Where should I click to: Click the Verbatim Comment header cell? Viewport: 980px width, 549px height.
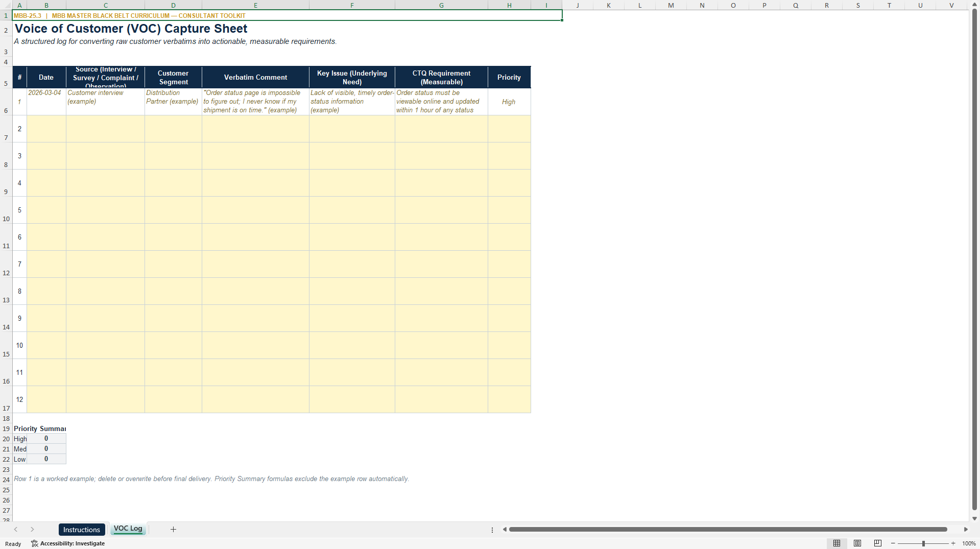click(255, 77)
